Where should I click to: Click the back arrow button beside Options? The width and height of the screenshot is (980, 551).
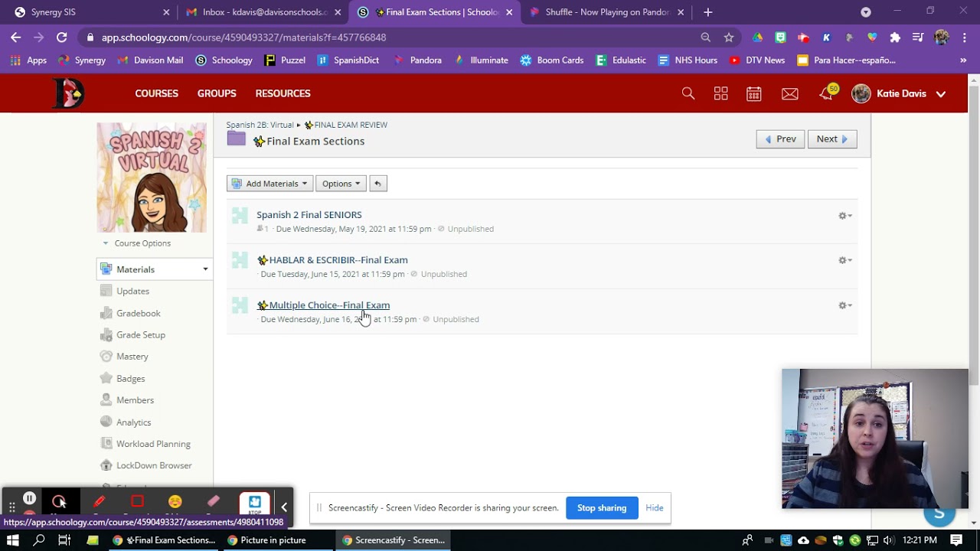pos(377,184)
